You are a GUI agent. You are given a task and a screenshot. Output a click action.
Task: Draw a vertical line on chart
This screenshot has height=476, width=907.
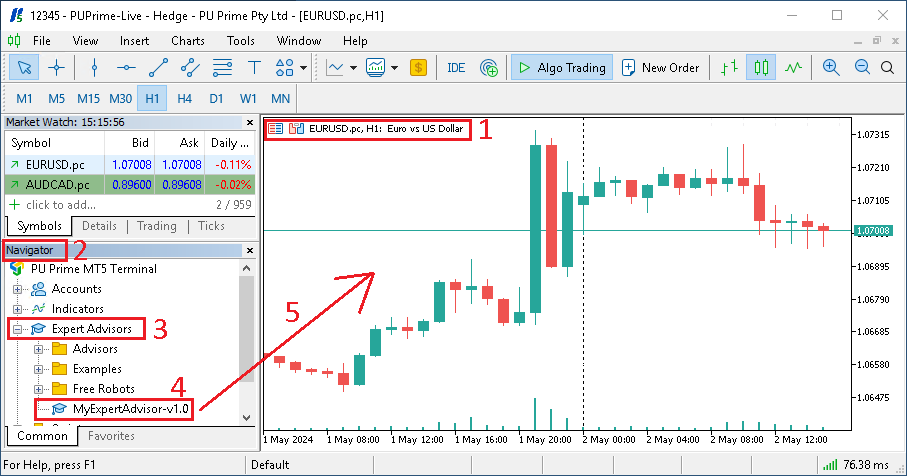coord(94,68)
